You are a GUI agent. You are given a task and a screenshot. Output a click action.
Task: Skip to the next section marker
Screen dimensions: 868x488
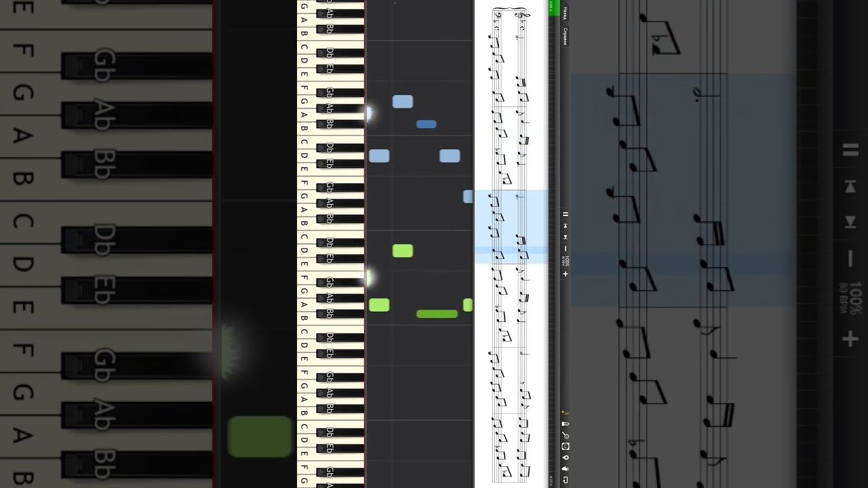(566, 237)
